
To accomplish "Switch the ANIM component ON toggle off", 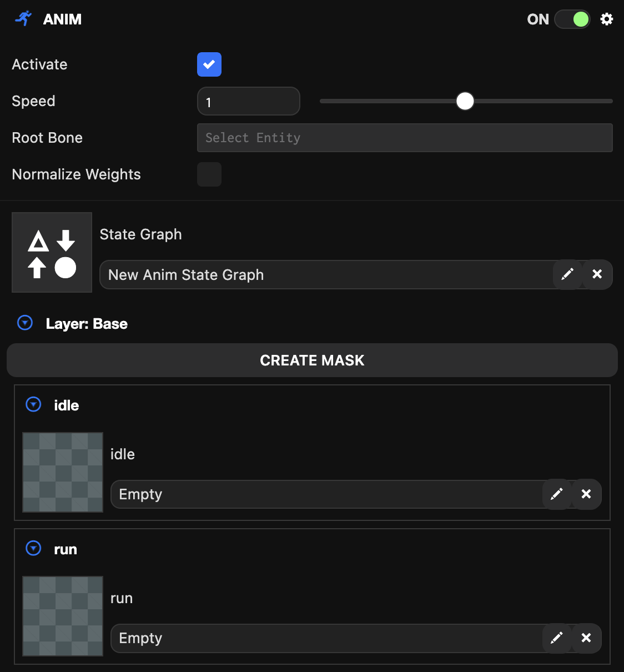I will pos(572,19).
